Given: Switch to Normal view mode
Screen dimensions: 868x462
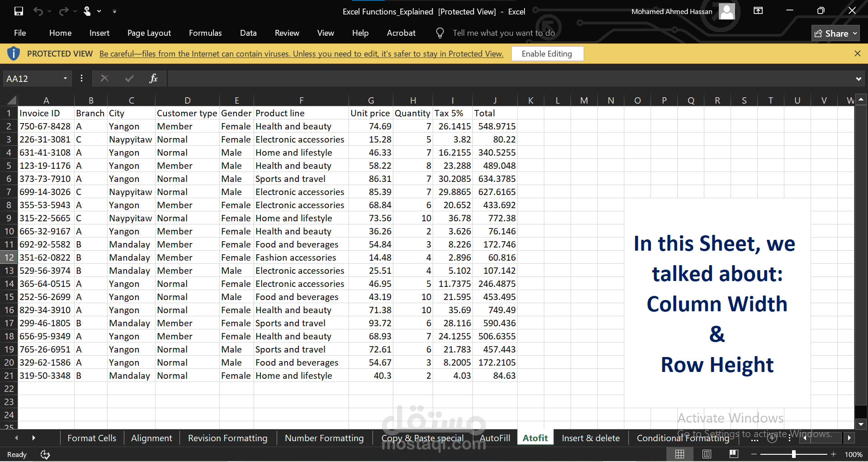Looking at the screenshot, I should point(679,454).
